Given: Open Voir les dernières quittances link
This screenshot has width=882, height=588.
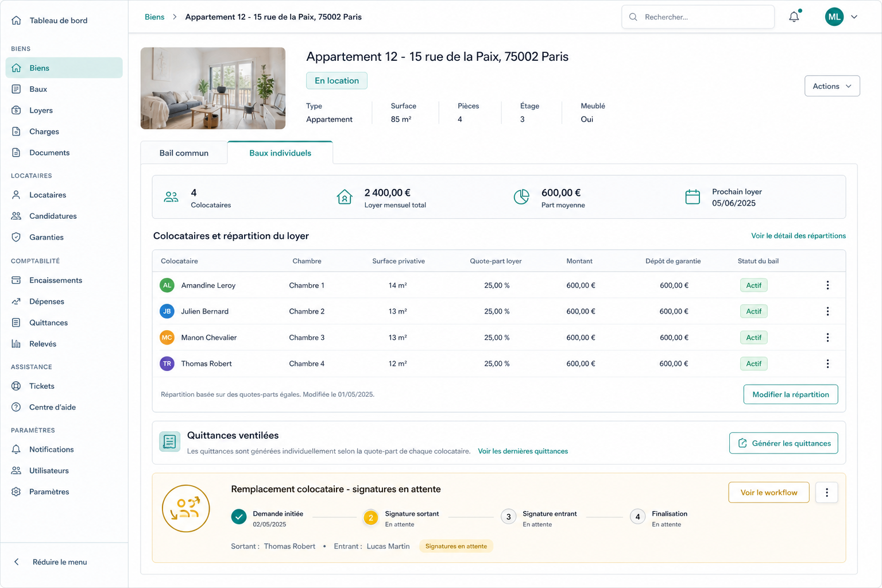Looking at the screenshot, I should 523,451.
